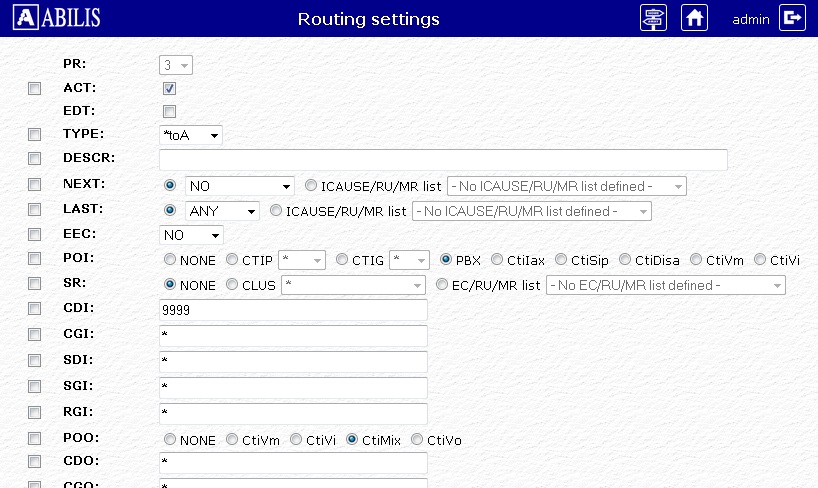Click the signpost navigation icon in header
Image resolution: width=818 pixels, height=488 pixels.
pos(654,18)
